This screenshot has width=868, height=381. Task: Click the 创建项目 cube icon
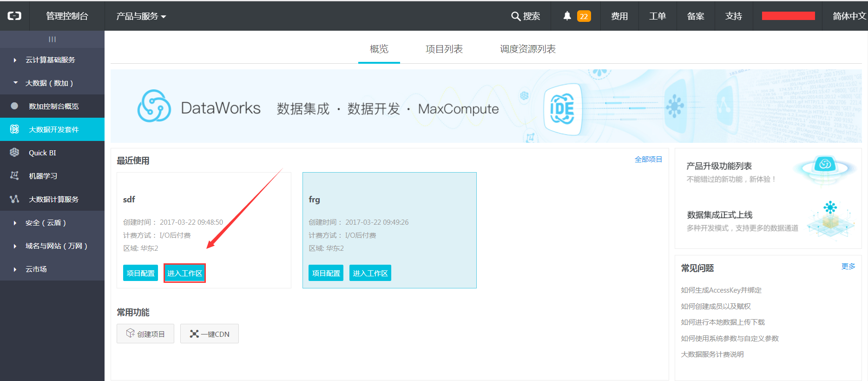coord(130,333)
